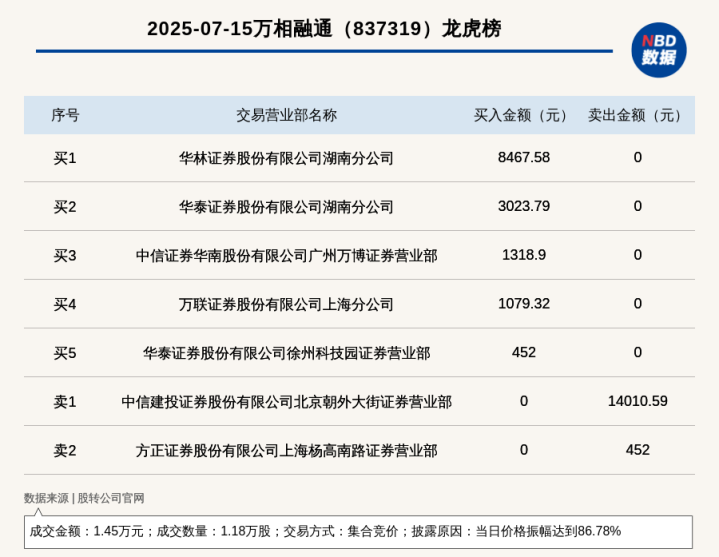
Task: Select 中信建投证券股份有限公司北京朝外大街证券营业部 cell
Action: click(x=287, y=402)
